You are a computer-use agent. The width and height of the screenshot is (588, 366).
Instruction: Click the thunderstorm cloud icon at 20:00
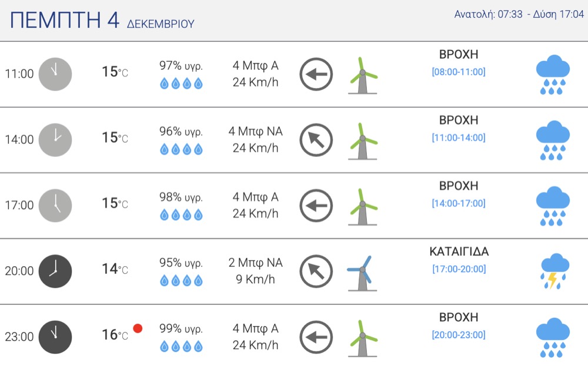coord(553,271)
